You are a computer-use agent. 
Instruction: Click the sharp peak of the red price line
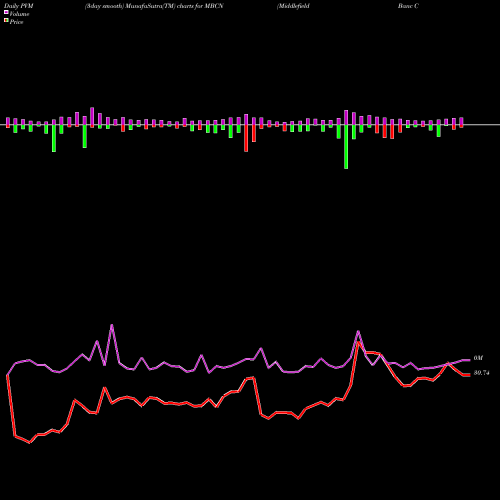click(358, 342)
